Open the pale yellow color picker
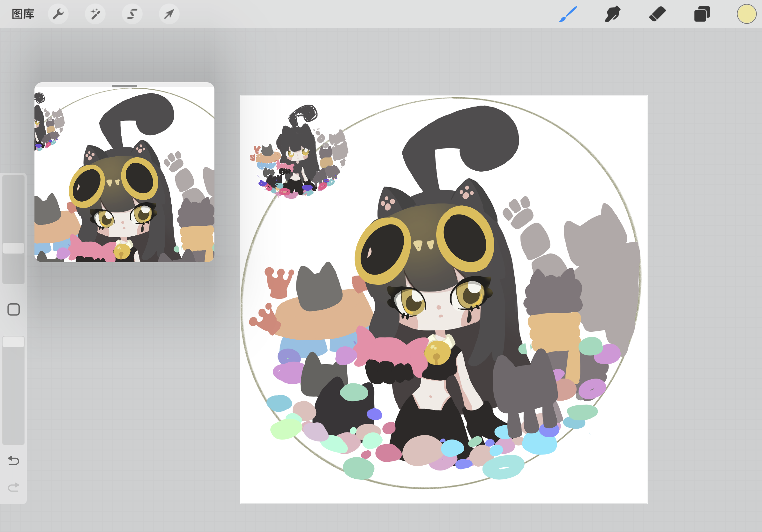Image resolution: width=762 pixels, height=532 pixels. [746, 14]
